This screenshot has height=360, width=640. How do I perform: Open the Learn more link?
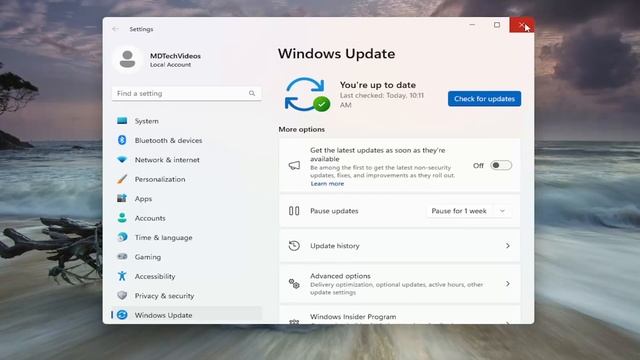click(x=327, y=184)
